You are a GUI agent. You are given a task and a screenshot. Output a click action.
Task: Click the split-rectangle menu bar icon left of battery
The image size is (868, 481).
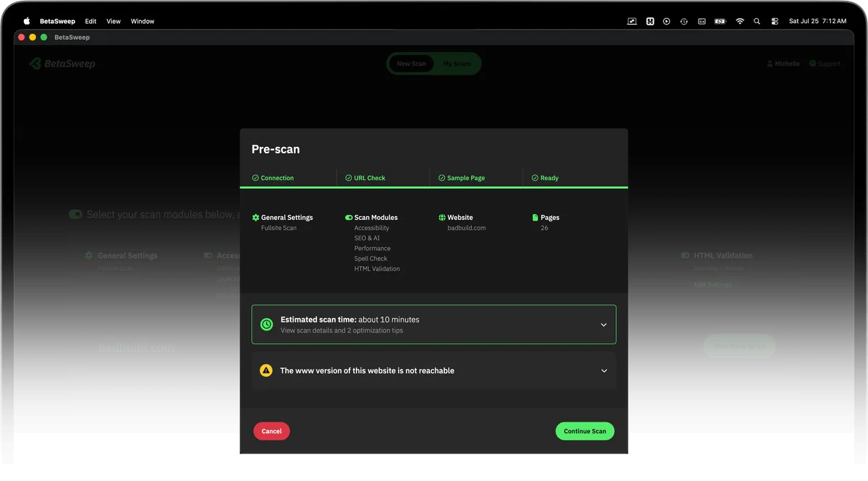702,21
